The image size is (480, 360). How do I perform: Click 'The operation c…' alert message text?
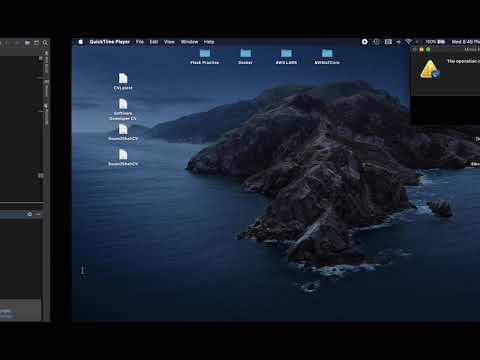(463, 61)
